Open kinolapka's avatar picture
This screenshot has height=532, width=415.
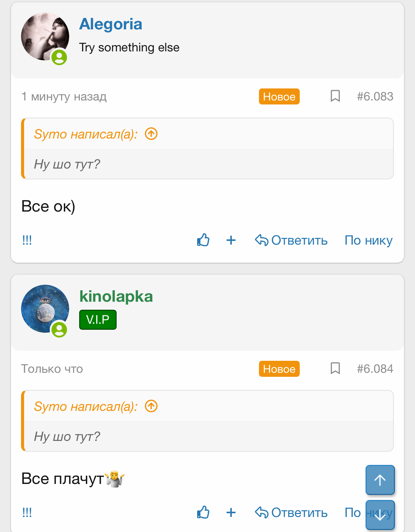pos(45,309)
